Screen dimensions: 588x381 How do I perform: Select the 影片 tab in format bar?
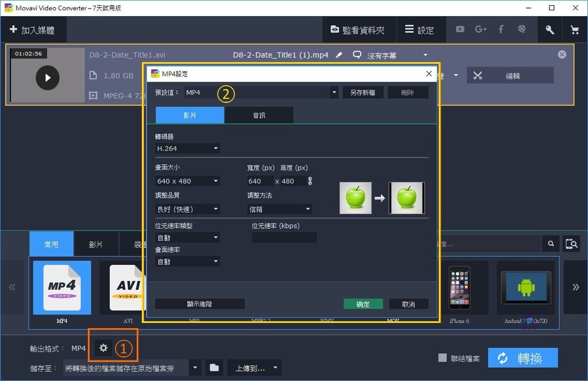(x=96, y=244)
